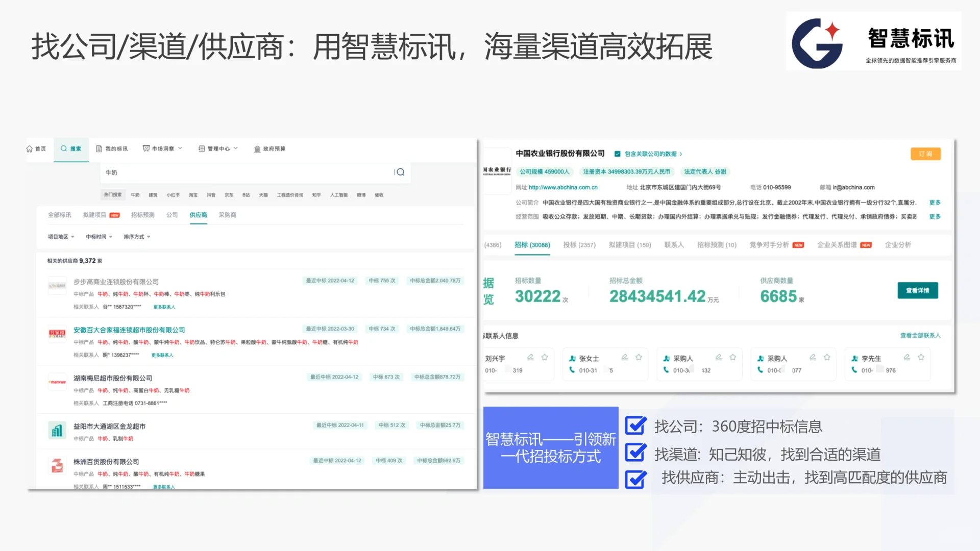The image size is (980, 551).
Task: Click the phone icon on 李先生 contact card
Action: [853, 370]
